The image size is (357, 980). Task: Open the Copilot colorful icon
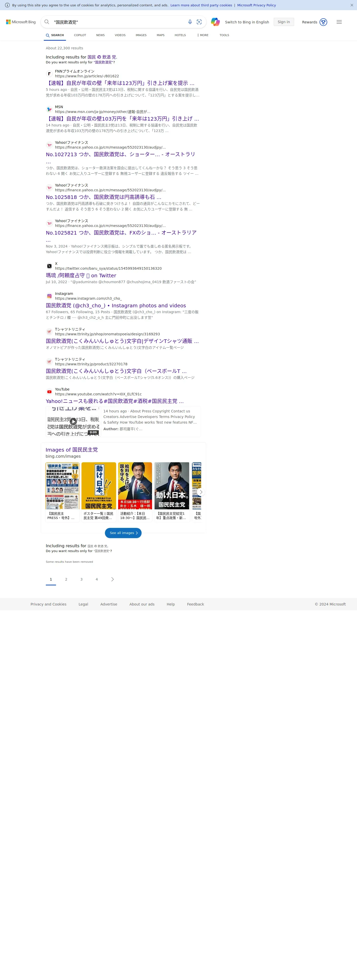point(215,22)
